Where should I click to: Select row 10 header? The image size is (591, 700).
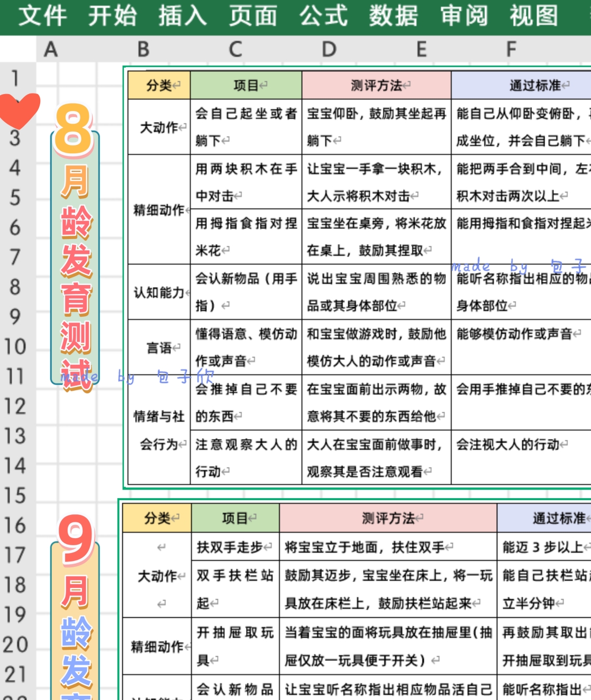click(15, 347)
